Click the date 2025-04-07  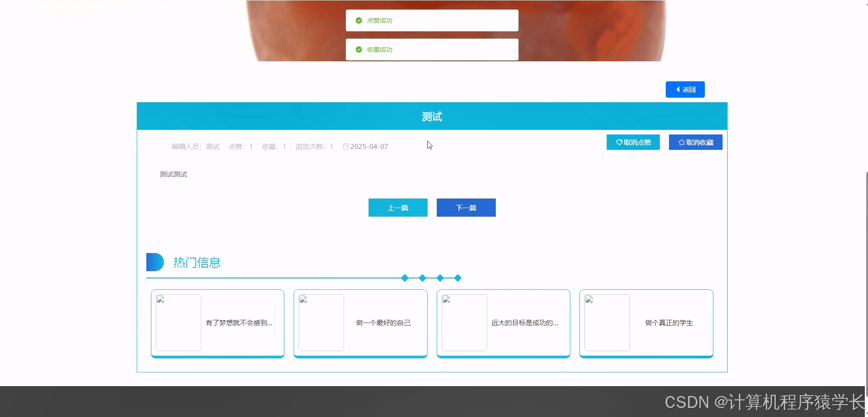tap(369, 146)
